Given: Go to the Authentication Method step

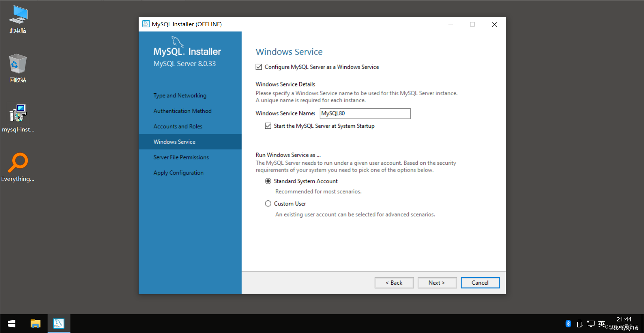Looking at the screenshot, I should pos(182,111).
